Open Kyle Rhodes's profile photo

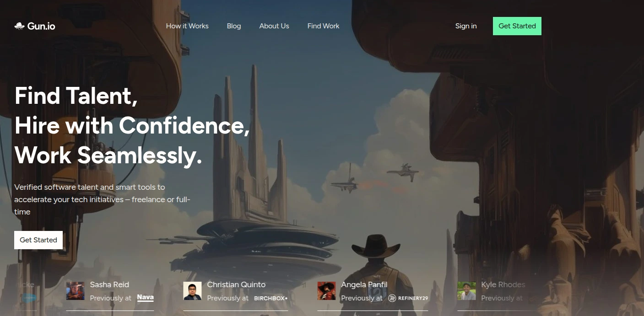pyautogui.click(x=466, y=291)
